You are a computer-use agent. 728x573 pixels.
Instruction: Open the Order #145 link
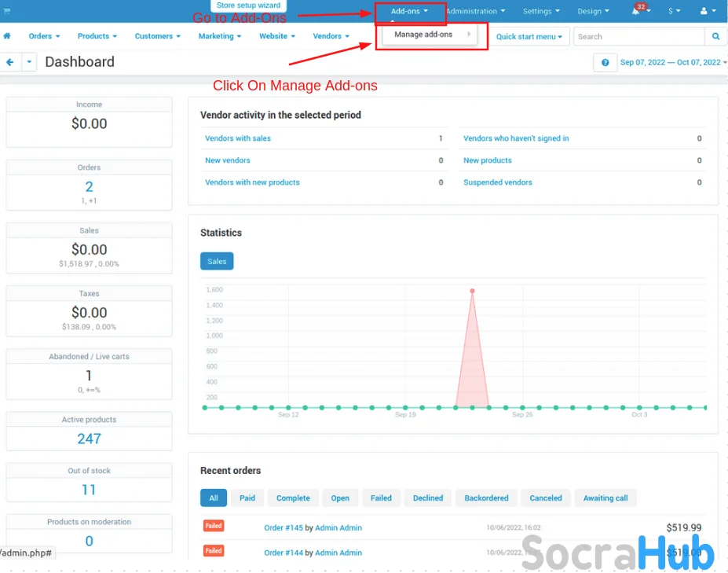[x=284, y=527]
